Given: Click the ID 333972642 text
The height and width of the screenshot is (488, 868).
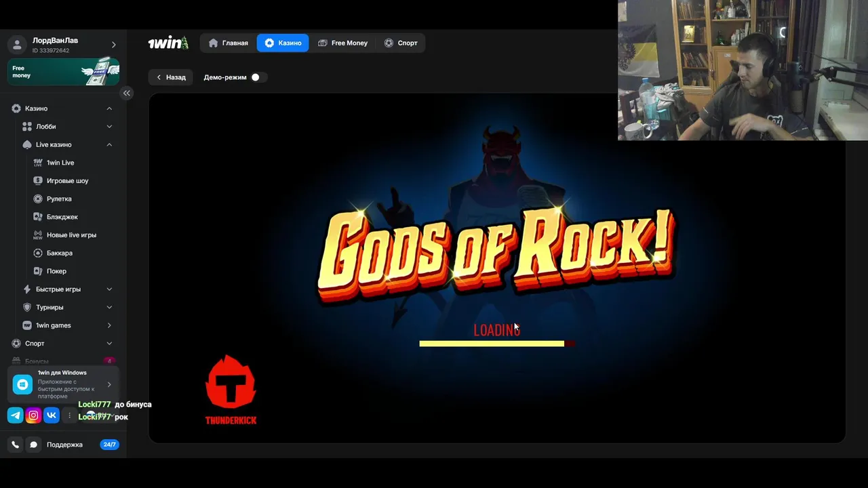Looking at the screenshot, I should click(x=51, y=51).
